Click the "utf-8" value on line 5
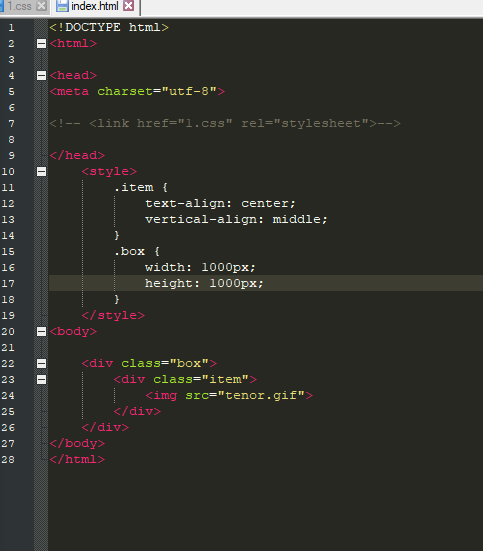The width and height of the screenshot is (483, 551). [x=189, y=91]
